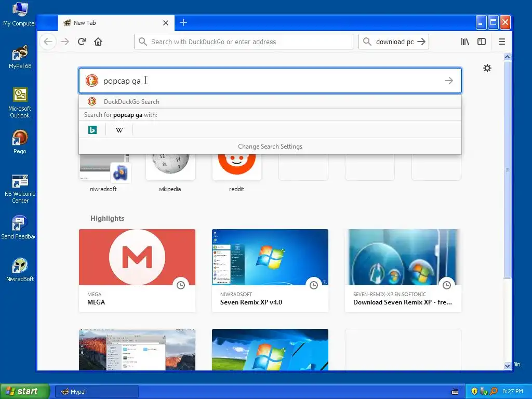
Task: Open the niwradsoft top site
Action: (103, 172)
